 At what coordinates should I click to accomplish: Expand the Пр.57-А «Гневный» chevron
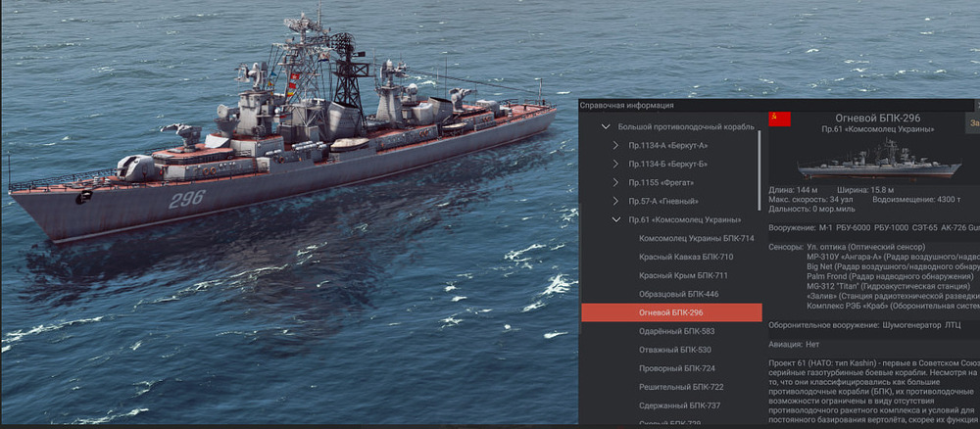615,201
